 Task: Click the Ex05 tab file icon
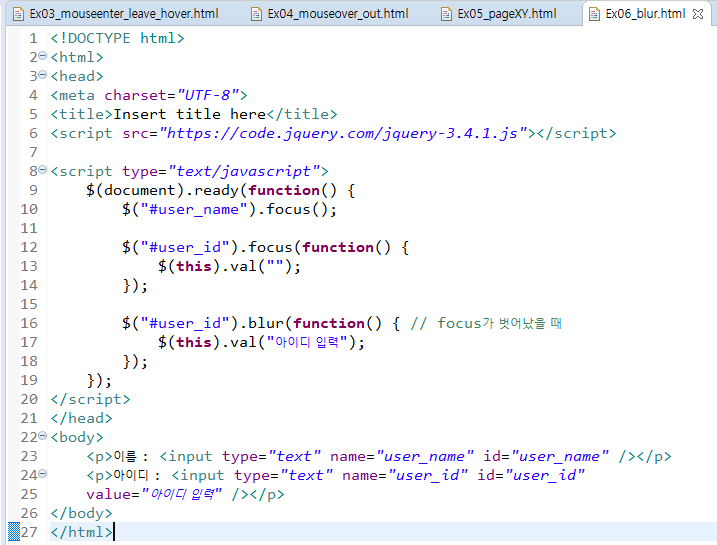[446, 14]
